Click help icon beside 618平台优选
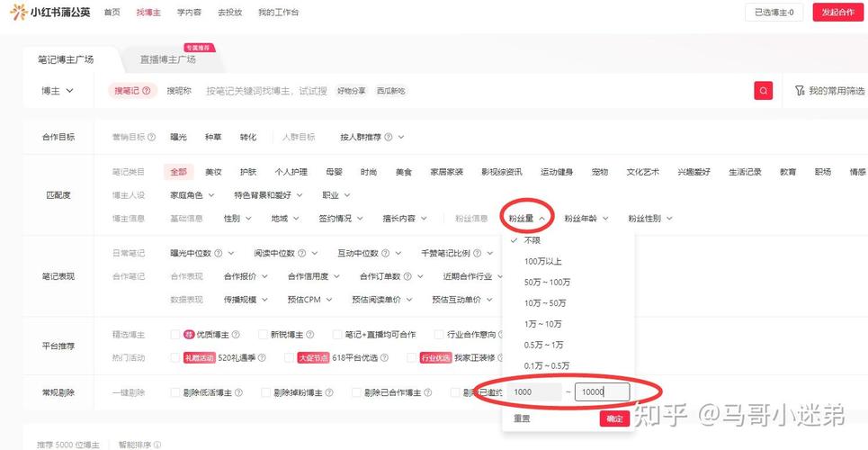 click(x=384, y=358)
